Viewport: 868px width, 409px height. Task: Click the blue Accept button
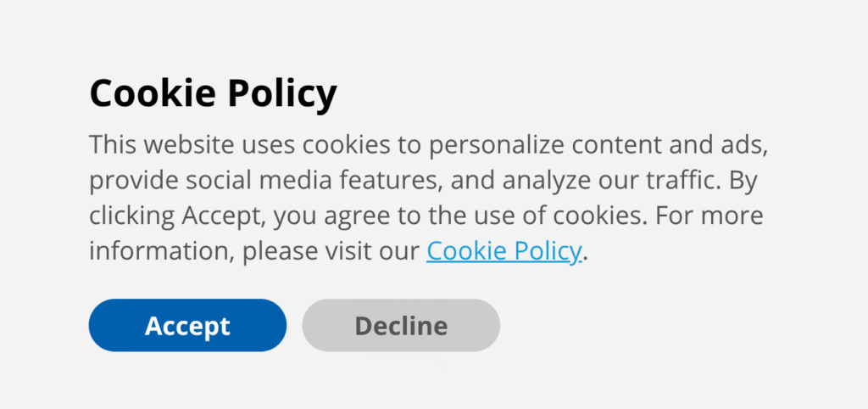187,325
